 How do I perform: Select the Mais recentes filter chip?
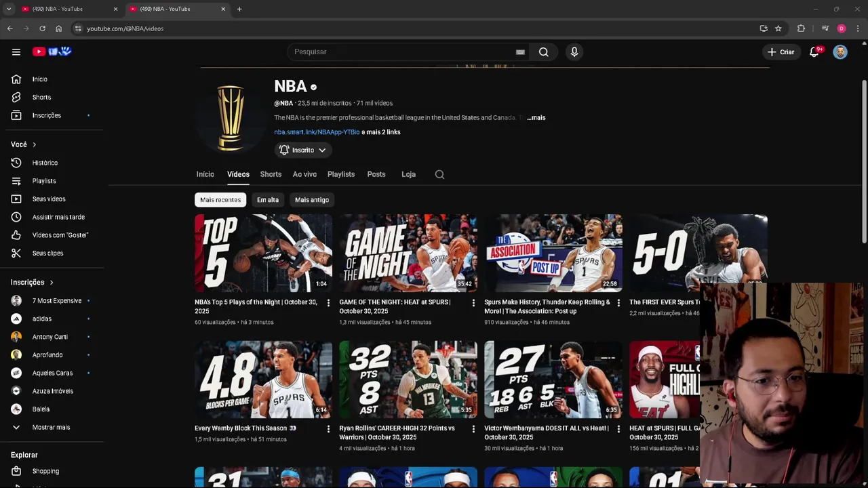click(220, 200)
